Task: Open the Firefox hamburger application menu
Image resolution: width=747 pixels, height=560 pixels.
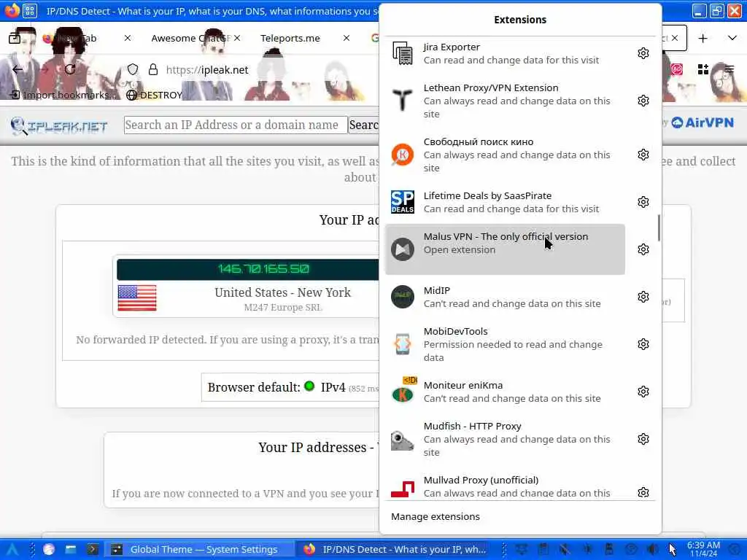Action: pyautogui.click(x=729, y=69)
